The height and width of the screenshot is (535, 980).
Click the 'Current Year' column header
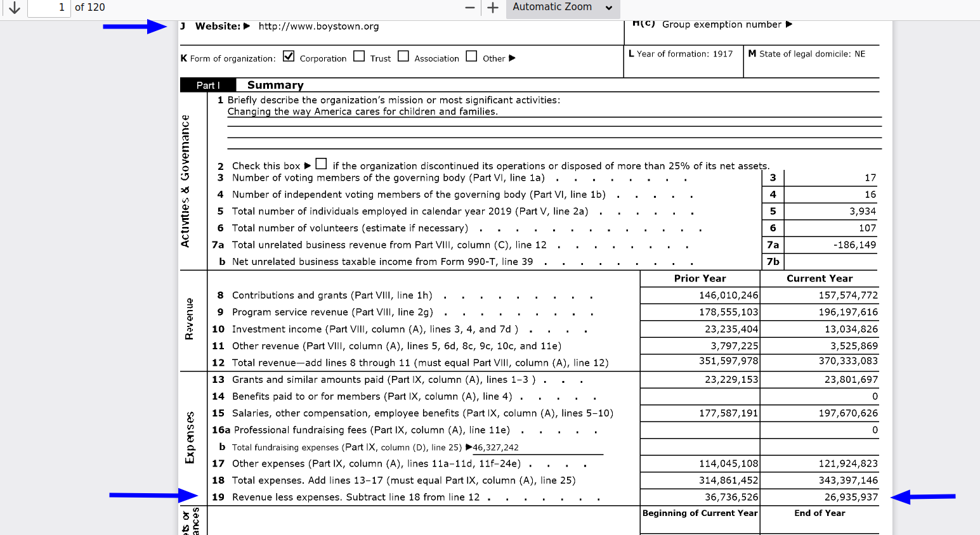pos(820,278)
